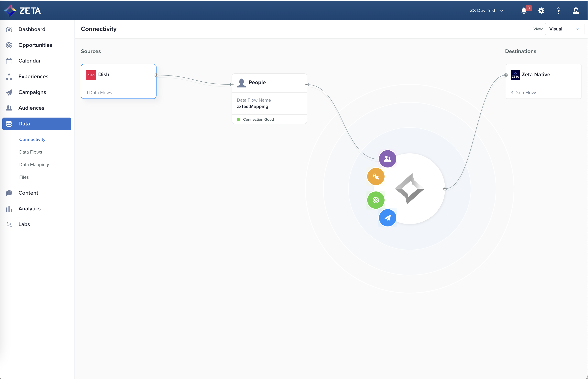Open the ZX Dev Test account dropdown
The image size is (588, 379).
(486, 11)
